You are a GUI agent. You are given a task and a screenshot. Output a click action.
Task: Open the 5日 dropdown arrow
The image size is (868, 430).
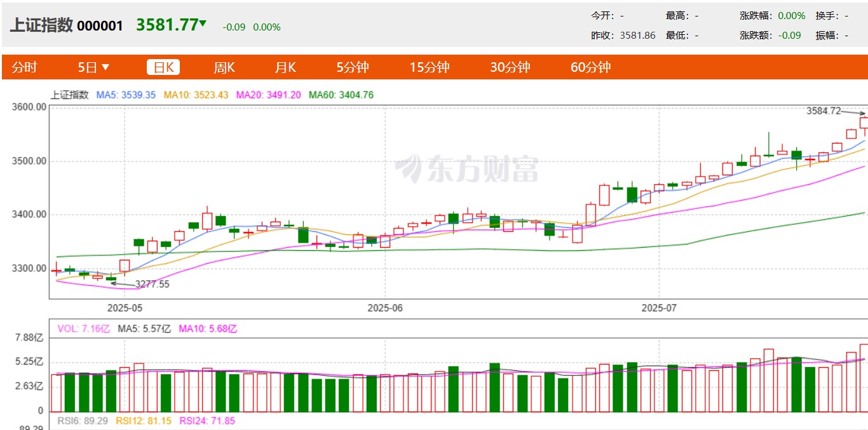click(105, 67)
